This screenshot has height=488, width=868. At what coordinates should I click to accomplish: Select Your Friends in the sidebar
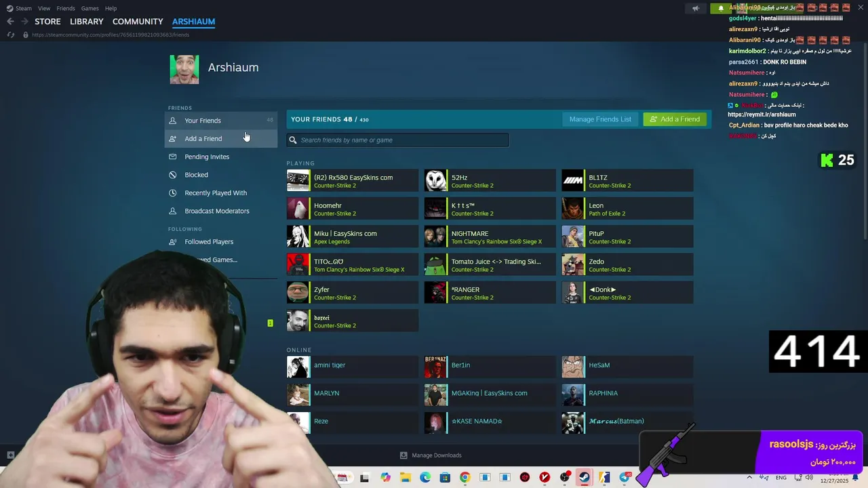(x=221, y=121)
